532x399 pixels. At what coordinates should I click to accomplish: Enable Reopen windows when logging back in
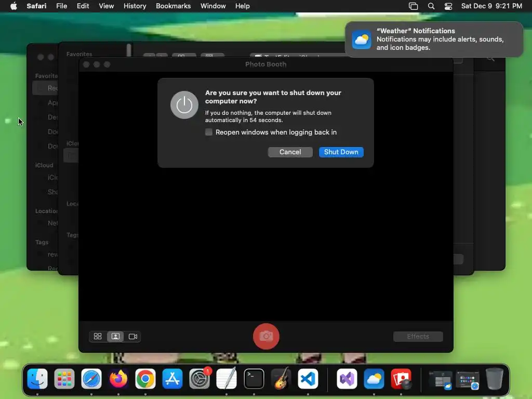pyautogui.click(x=209, y=132)
